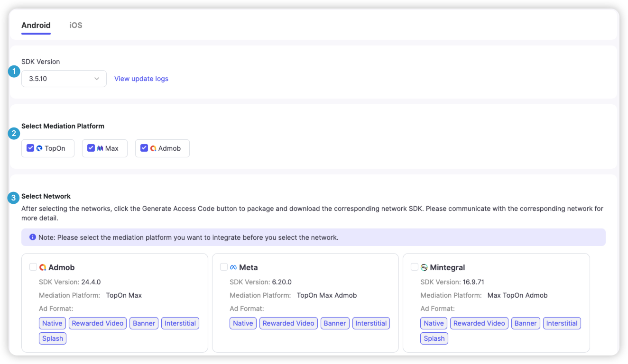628x364 pixels.
Task: Click the Max logo icon
Action: [x=100, y=148]
